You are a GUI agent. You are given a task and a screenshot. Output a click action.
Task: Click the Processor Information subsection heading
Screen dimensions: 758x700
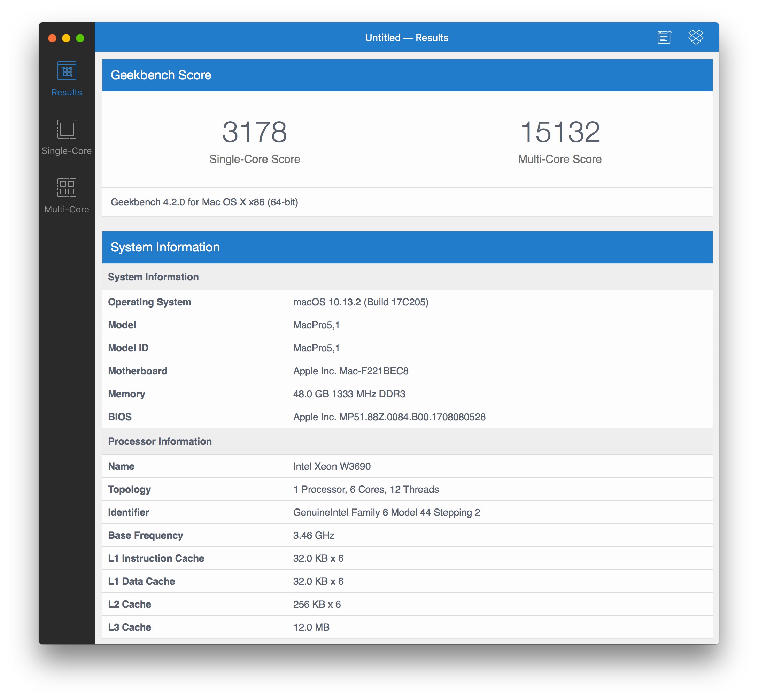point(160,441)
